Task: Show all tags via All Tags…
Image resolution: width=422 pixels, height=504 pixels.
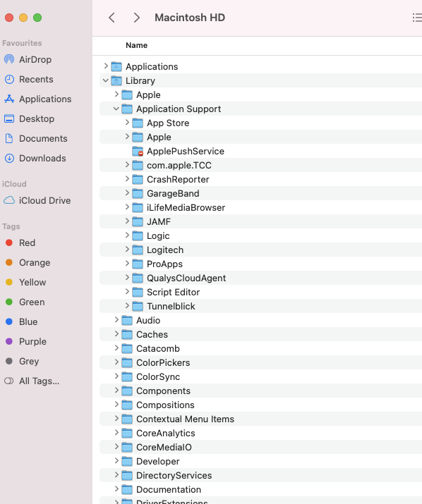Action: (x=39, y=381)
